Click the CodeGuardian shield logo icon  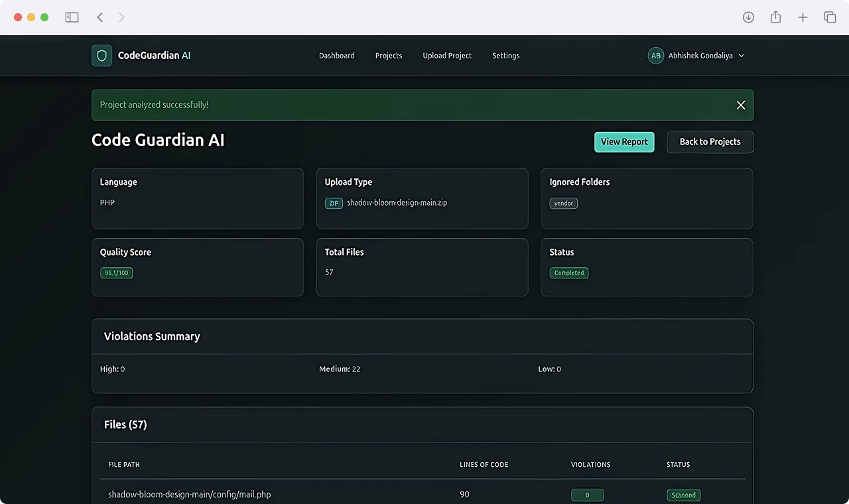tap(101, 56)
